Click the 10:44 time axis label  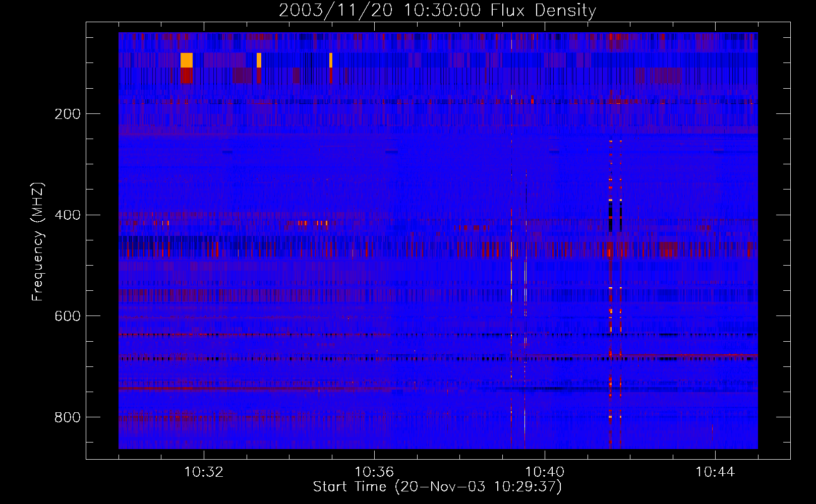(715, 472)
